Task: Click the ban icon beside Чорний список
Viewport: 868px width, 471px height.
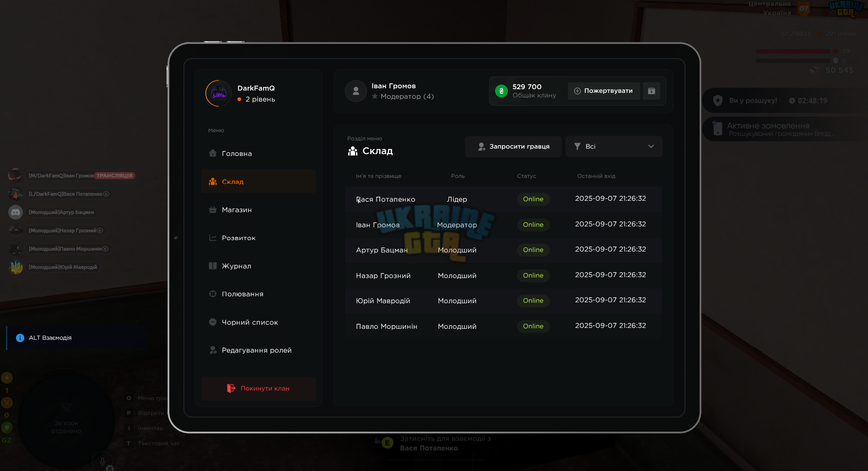Action: (213, 322)
